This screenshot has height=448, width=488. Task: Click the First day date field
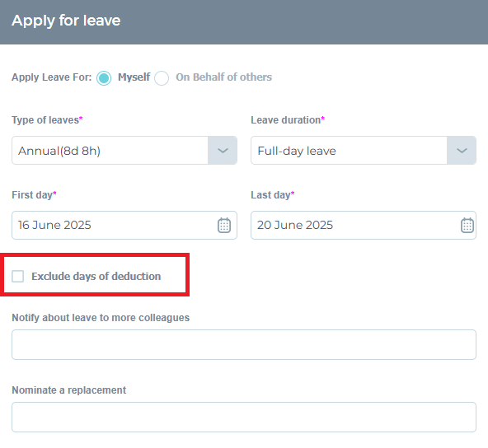click(124, 225)
